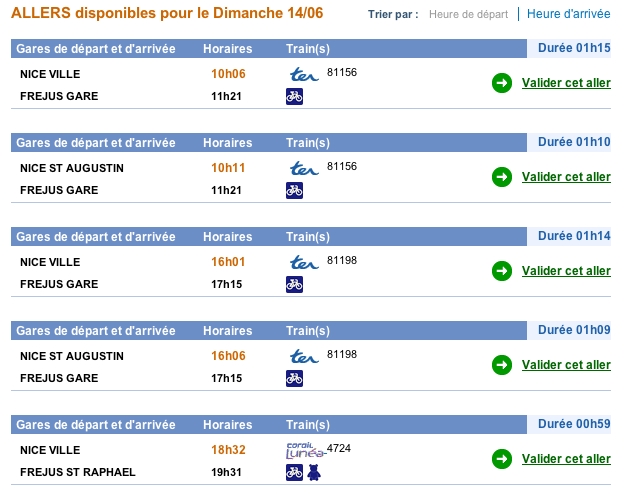Choose Valider cet aller for the 16h06 train
Screen dimensions: 635x494
(x=566, y=365)
